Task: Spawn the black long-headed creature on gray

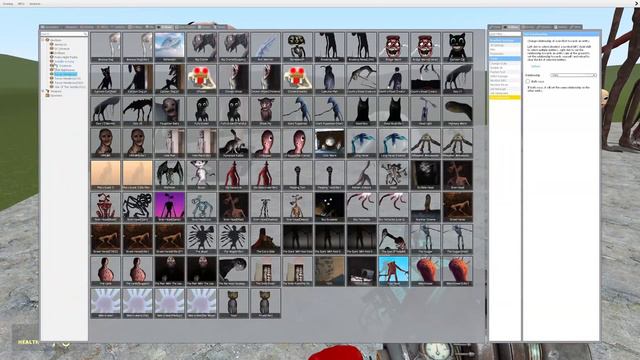Action: pyautogui.click(x=233, y=271)
